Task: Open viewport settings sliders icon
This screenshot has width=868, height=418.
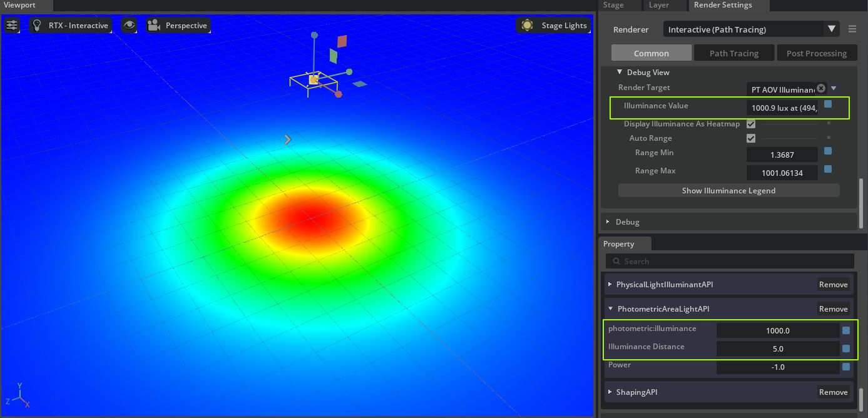Action: coord(12,26)
